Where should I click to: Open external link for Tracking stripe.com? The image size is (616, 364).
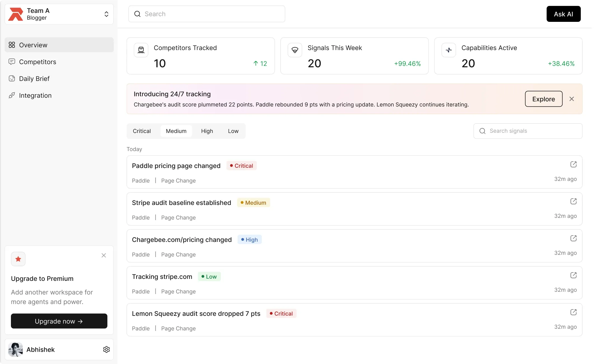click(573, 275)
